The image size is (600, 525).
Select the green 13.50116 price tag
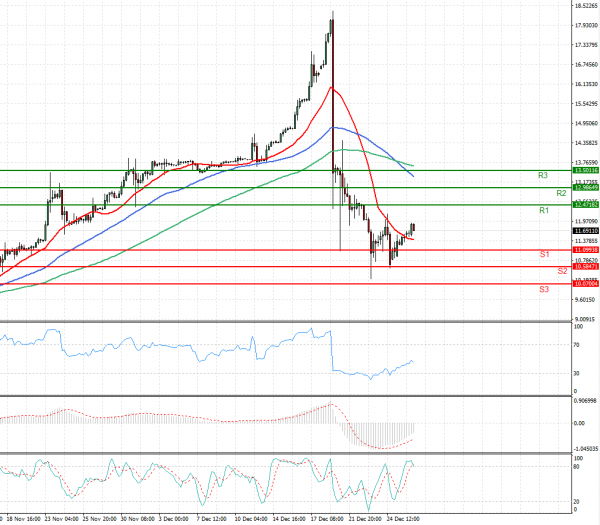tap(586, 170)
